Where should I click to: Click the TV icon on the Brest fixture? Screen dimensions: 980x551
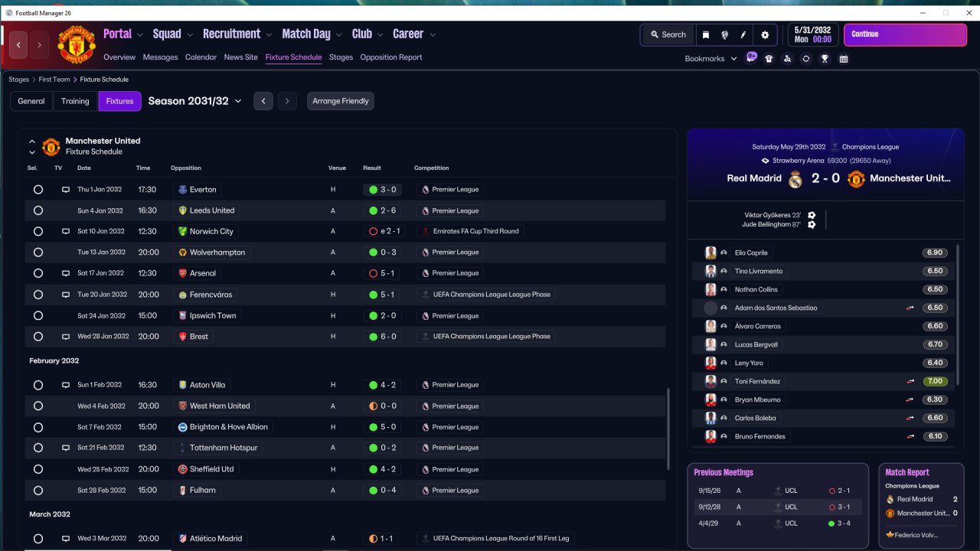click(65, 337)
